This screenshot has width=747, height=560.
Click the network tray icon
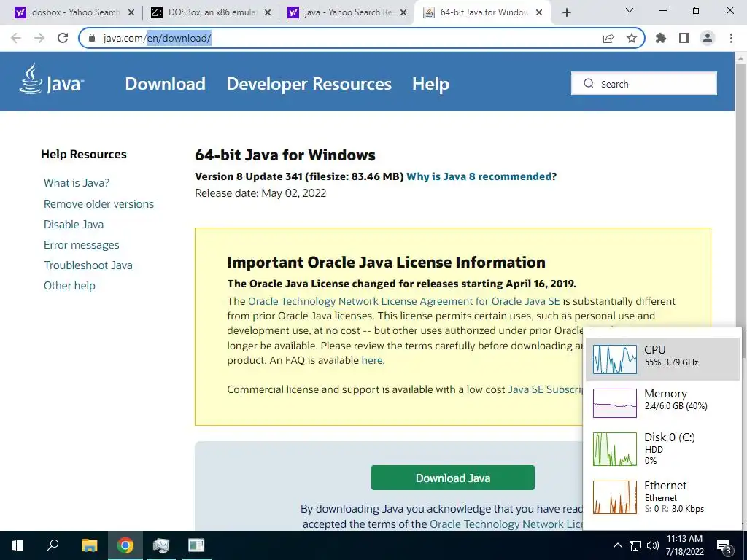pyautogui.click(x=635, y=545)
